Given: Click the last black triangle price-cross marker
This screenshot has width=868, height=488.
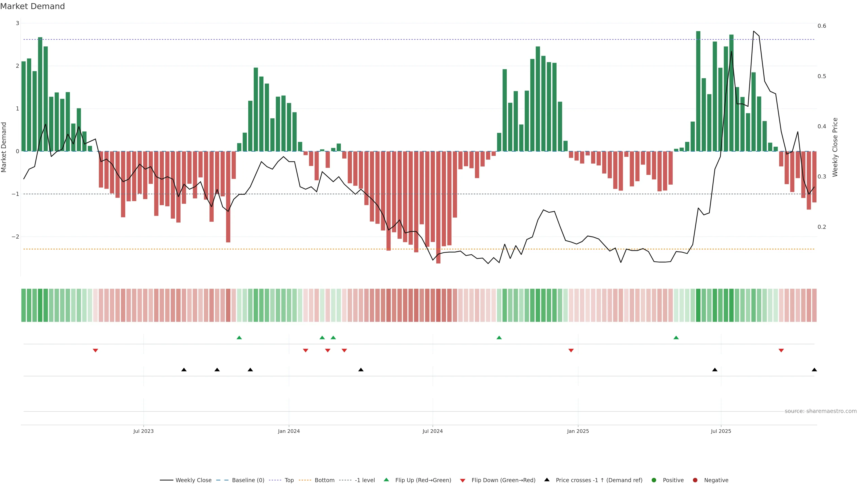Looking at the screenshot, I should [814, 370].
